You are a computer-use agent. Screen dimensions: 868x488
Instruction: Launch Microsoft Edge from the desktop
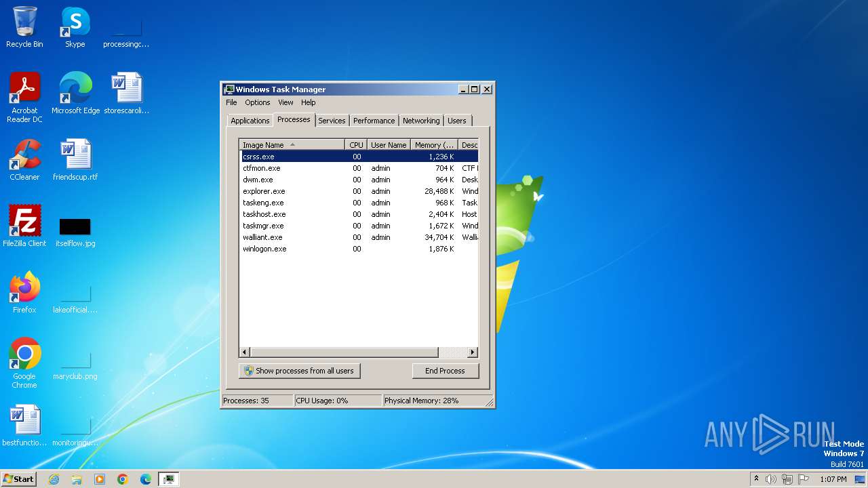click(x=75, y=94)
